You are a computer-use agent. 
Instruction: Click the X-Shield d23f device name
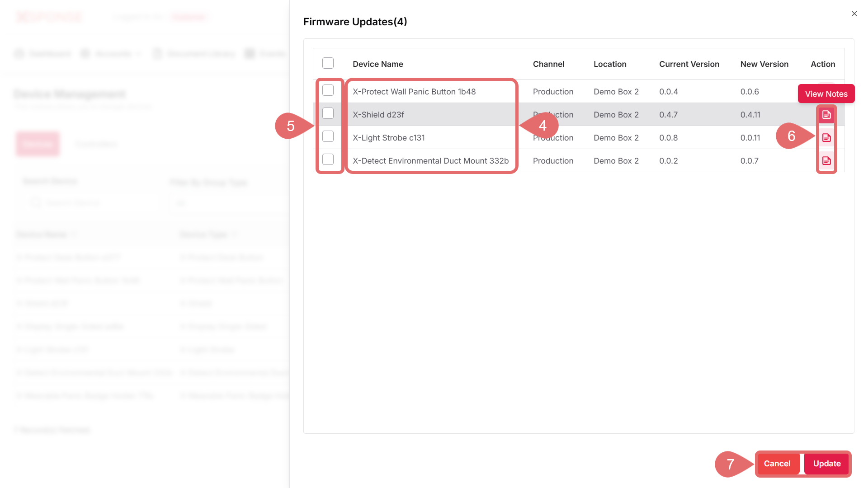(378, 115)
